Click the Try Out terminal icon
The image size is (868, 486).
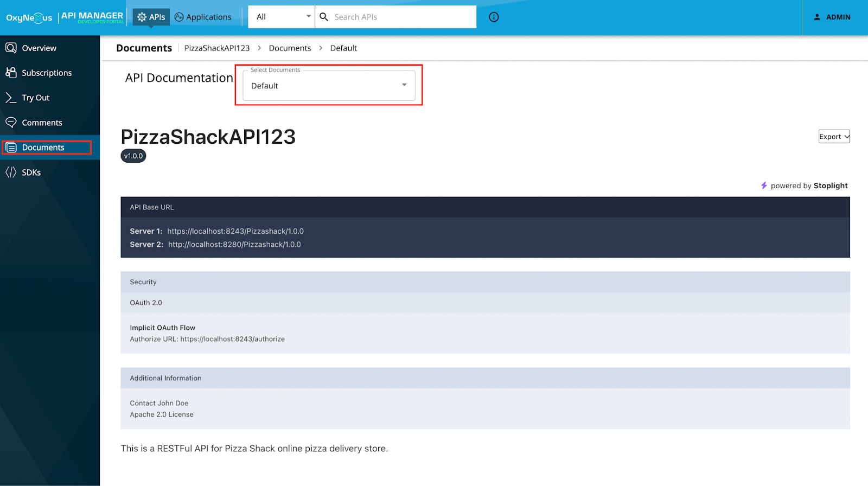pyautogui.click(x=11, y=98)
